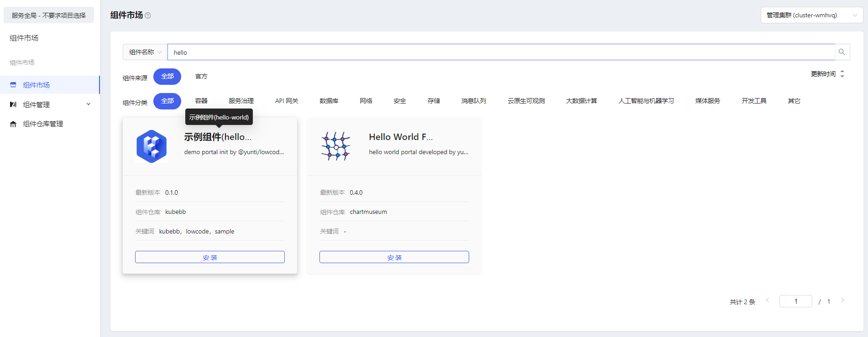Open 服务全局 project selector
Image resolution: width=868 pixels, height=337 pixels.
49,15
